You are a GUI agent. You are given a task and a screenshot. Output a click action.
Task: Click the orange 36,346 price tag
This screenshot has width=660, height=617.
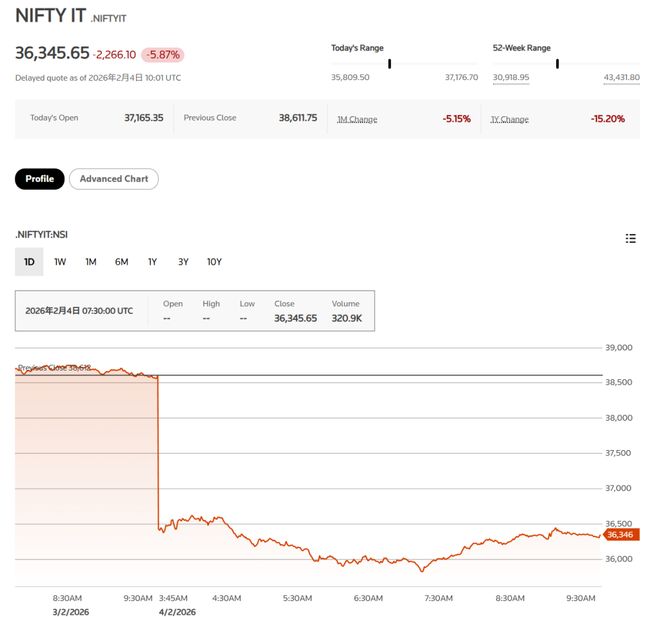point(621,535)
